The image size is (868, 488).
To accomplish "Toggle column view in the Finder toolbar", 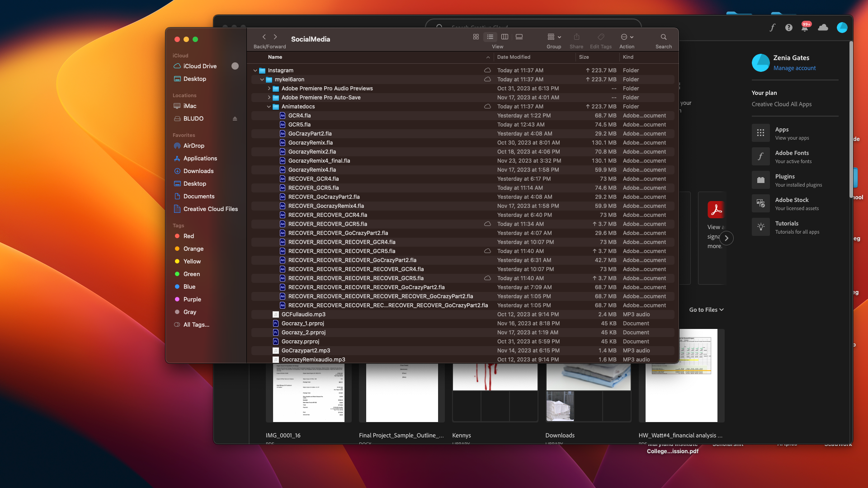I will click(505, 37).
